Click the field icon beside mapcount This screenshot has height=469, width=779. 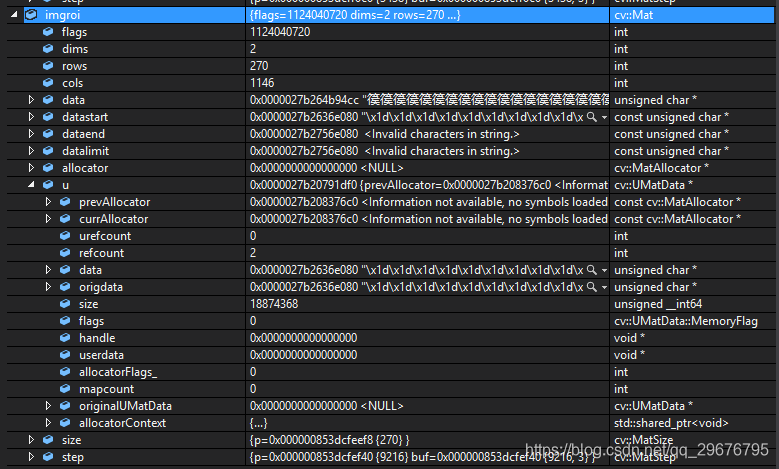coord(65,389)
